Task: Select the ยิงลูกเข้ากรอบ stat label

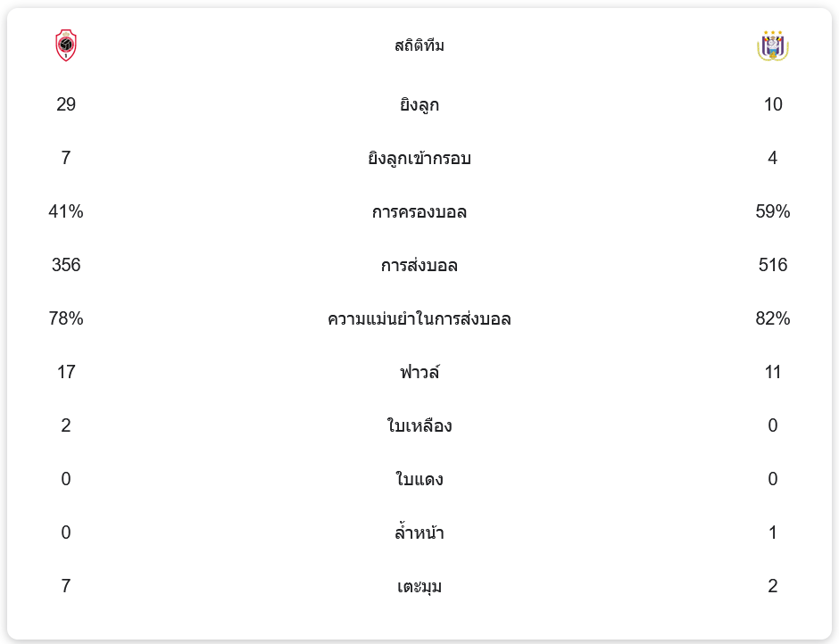Action: [419, 159]
